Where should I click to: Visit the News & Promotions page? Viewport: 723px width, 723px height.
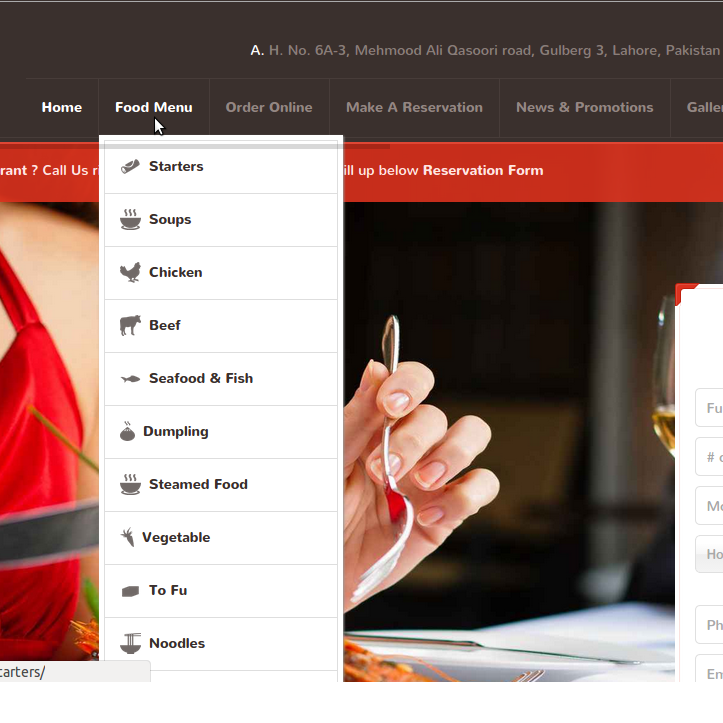[585, 107]
